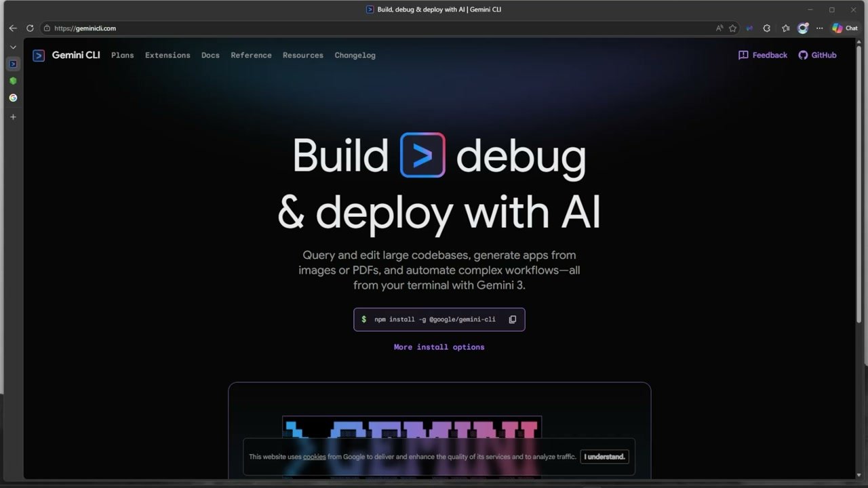Open the Feedback link
868x488 pixels.
tap(763, 56)
